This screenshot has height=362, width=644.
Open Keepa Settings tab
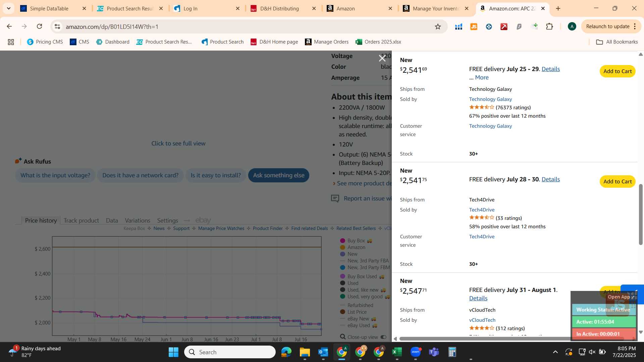coord(167,221)
